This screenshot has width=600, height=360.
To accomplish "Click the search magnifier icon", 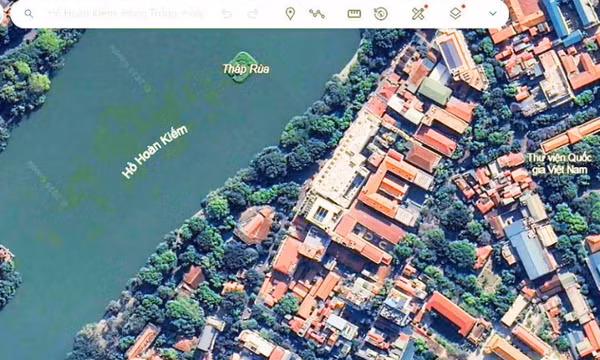I will pyautogui.click(x=29, y=14).
